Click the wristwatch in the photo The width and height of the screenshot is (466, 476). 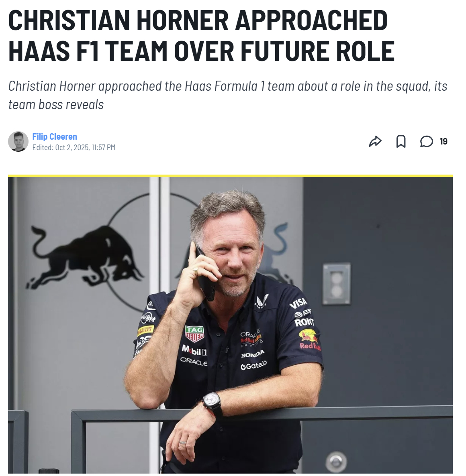click(213, 403)
